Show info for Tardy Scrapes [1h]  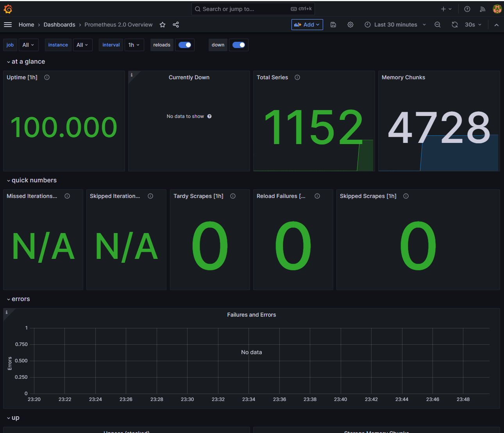click(x=233, y=196)
